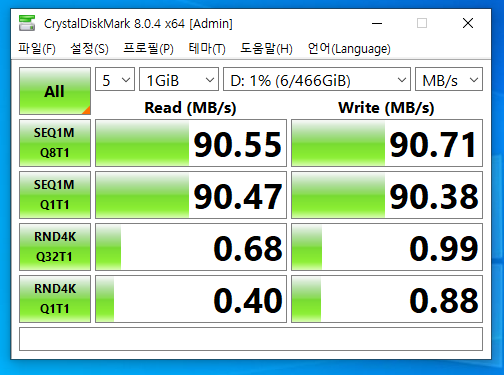Click the empty comment field at bottom
Image resolution: width=504 pixels, height=375 pixels.
point(251,339)
